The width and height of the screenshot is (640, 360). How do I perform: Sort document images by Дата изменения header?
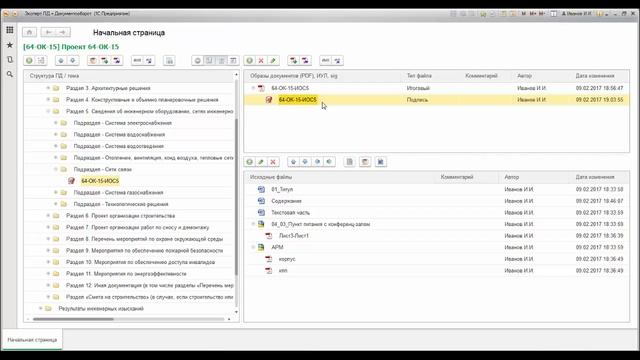[x=595, y=76]
